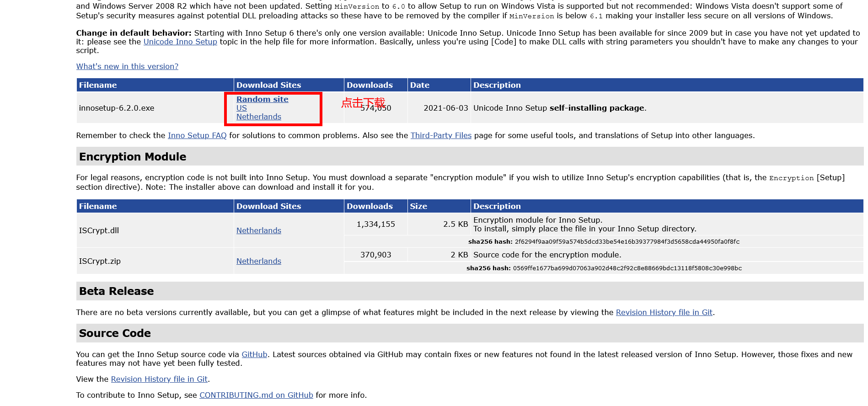Image resolution: width=868 pixels, height=406 pixels.
Task: Click the 2 KB size cell
Action: point(439,255)
